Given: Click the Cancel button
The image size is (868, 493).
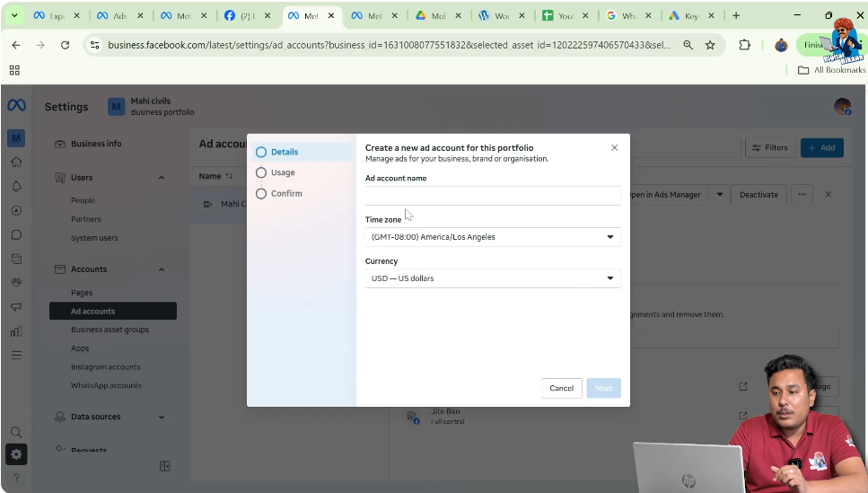Looking at the screenshot, I should tap(561, 388).
